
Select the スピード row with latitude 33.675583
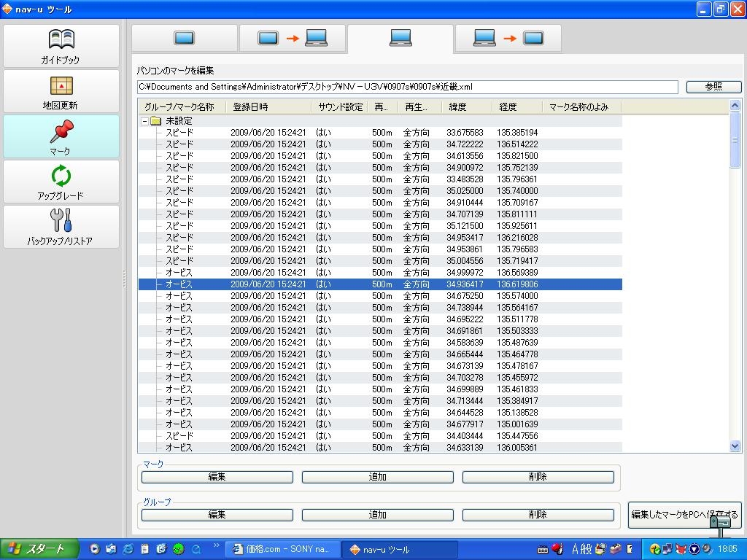click(x=379, y=133)
